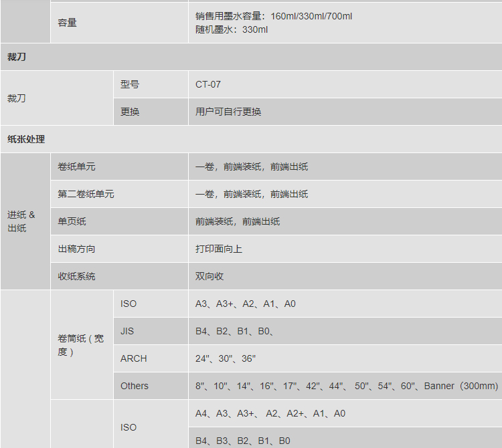Click the 卷纸单元 row label
This screenshot has width=502, height=448.
coord(76,166)
